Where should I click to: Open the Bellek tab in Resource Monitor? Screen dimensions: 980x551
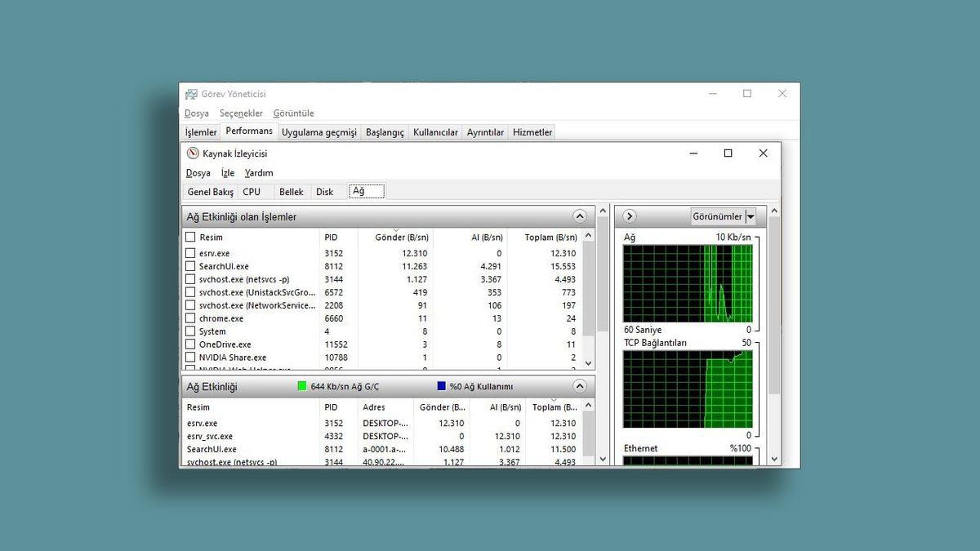coord(291,191)
